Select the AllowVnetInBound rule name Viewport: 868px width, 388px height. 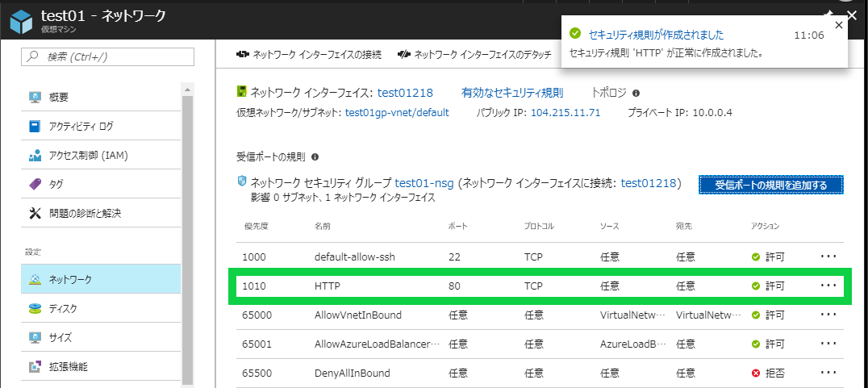(358, 315)
